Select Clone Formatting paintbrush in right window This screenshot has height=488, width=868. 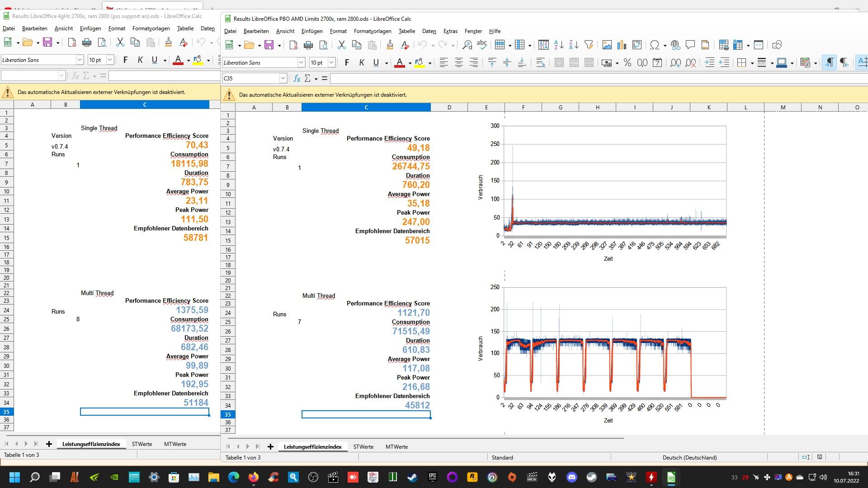(x=390, y=45)
